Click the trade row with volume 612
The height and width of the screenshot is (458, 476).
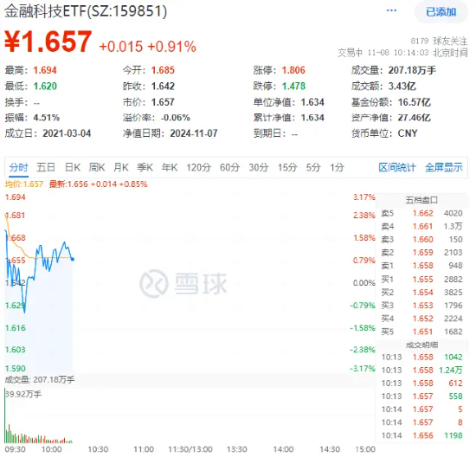(x=421, y=384)
